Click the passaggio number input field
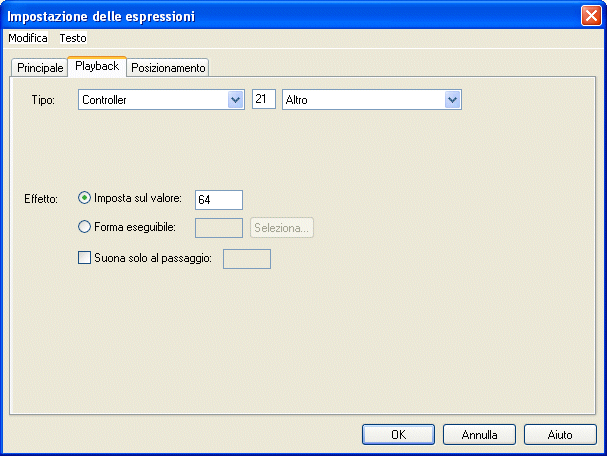Screen dimensions: 607x456 [246, 259]
